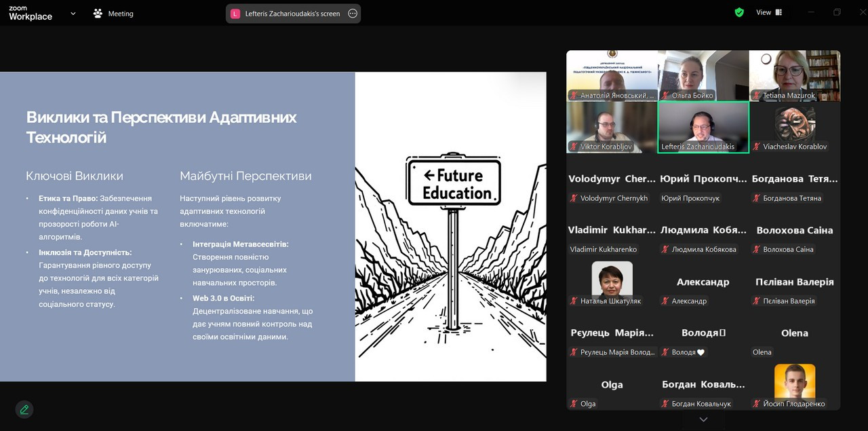The width and height of the screenshot is (868, 431).
Task: Click Наталья Шкатуляк profile picture tile
Action: coord(612,278)
